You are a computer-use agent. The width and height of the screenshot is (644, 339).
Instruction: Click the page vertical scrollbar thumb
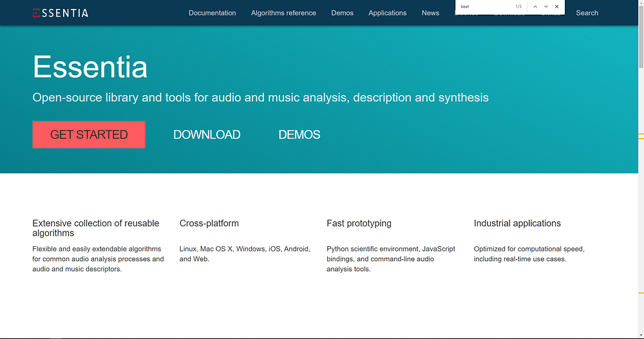(x=641, y=36)
